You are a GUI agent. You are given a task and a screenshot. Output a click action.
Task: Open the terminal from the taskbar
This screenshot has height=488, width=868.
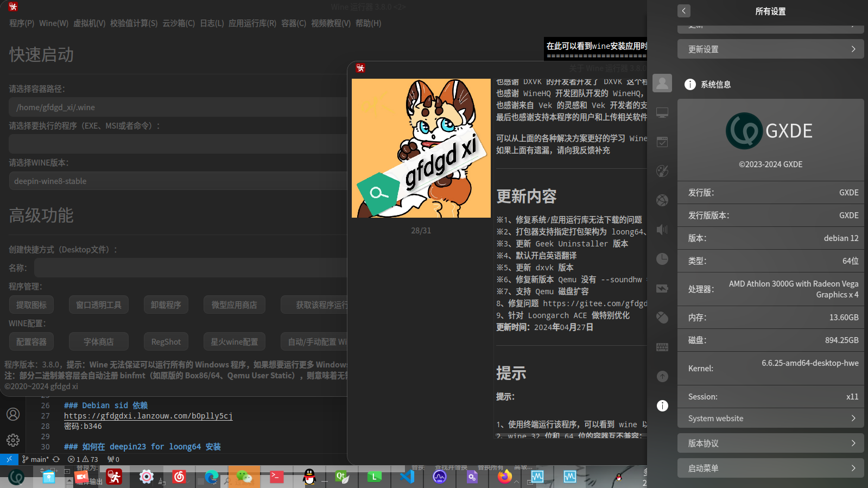pyautogui.click(x=277, y=477)
